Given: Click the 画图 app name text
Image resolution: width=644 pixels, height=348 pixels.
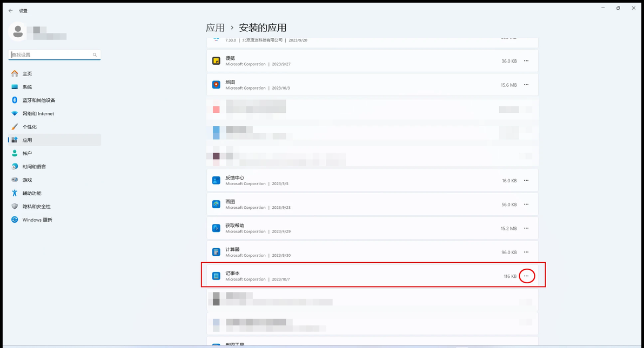Looking at the screenshot, I should (x=230, y=201).
